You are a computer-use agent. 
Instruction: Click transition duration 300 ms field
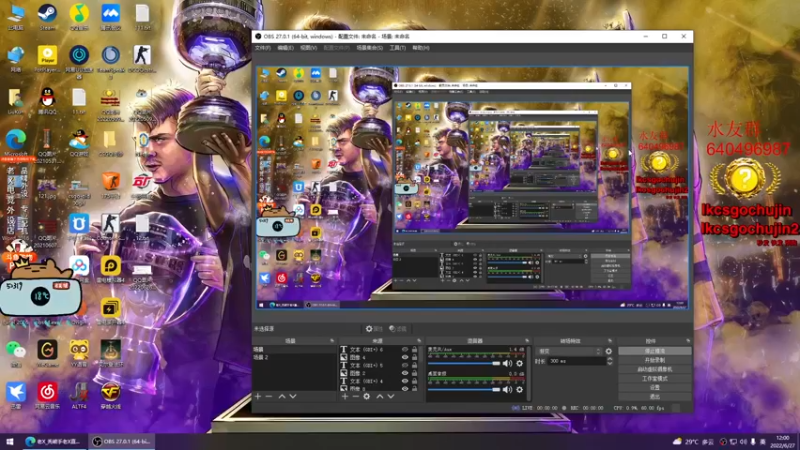577,361
